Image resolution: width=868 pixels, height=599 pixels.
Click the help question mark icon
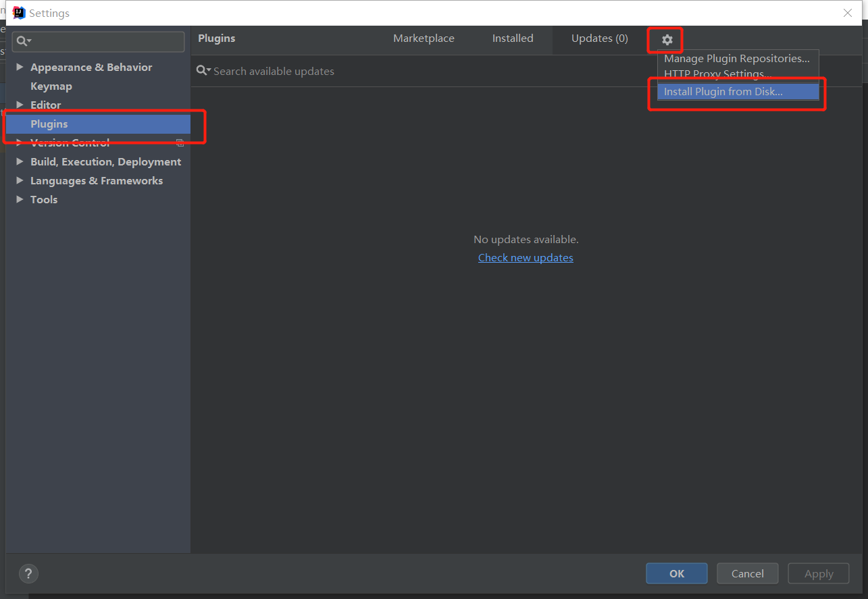coord(28,573)
